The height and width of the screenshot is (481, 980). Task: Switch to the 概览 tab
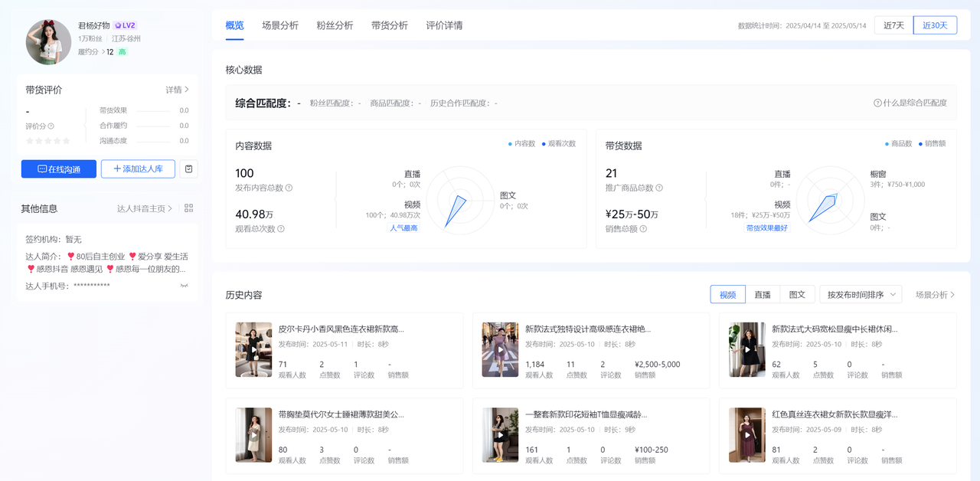coord(234,25)
